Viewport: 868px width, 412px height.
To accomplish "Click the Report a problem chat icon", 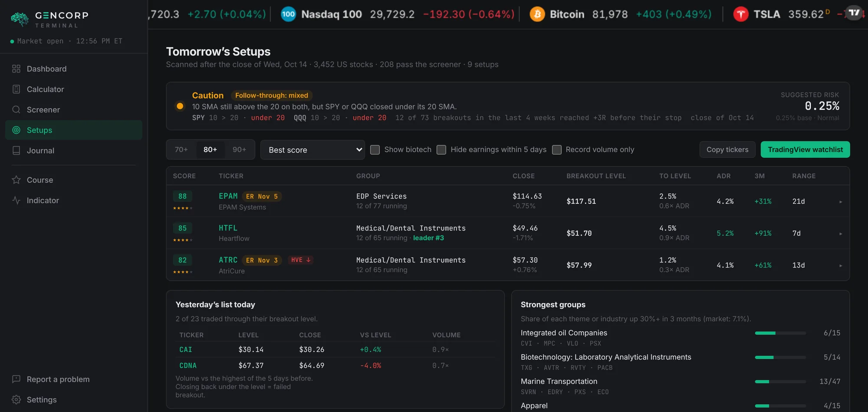I will coord(16,379).
